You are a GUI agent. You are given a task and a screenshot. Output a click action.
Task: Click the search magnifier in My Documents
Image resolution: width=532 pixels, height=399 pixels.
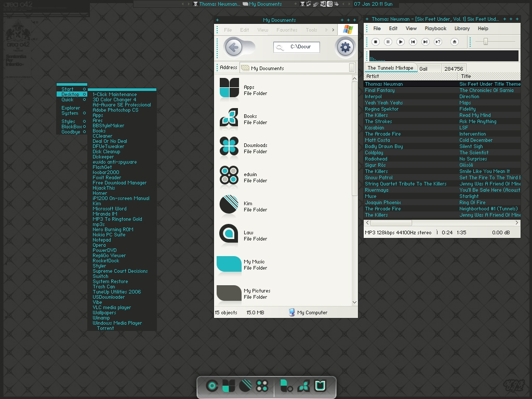pos(280,47)
